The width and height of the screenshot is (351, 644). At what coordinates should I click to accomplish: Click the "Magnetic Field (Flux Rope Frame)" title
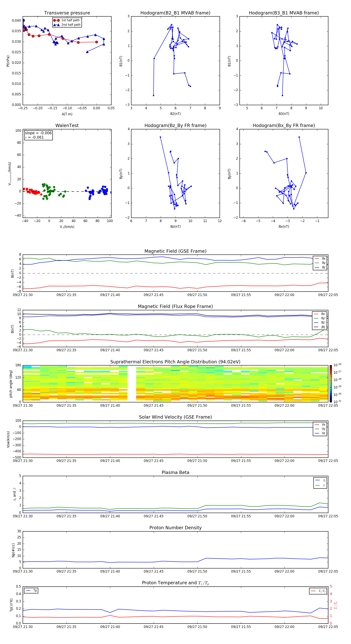[x=175, y=307]
